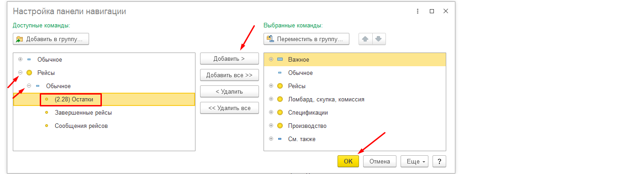Expand the top Обычное node in available commands

tap(20, 59)
